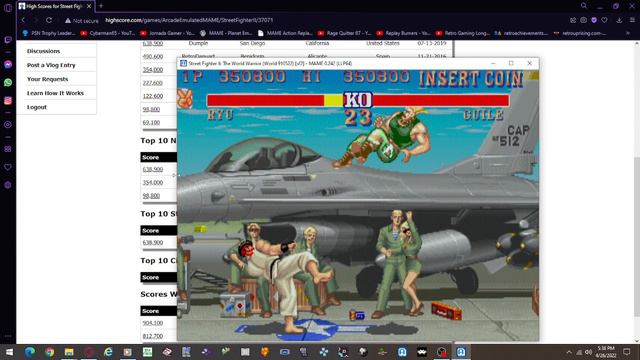Image resolution: width=640 pixels, height=360 pixels.
Task: Open WhatsApp in the browser sidebar
Action: (8, 82)
